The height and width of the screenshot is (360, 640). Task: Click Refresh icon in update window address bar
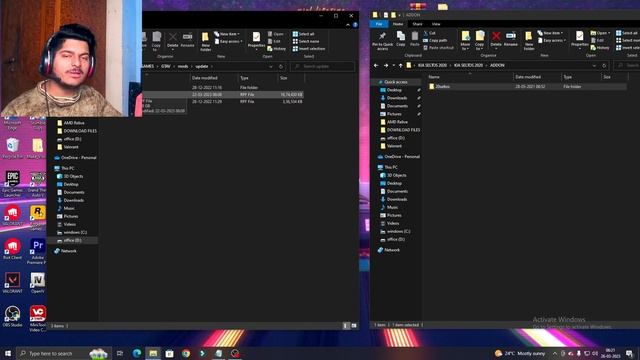click(280, 66)
